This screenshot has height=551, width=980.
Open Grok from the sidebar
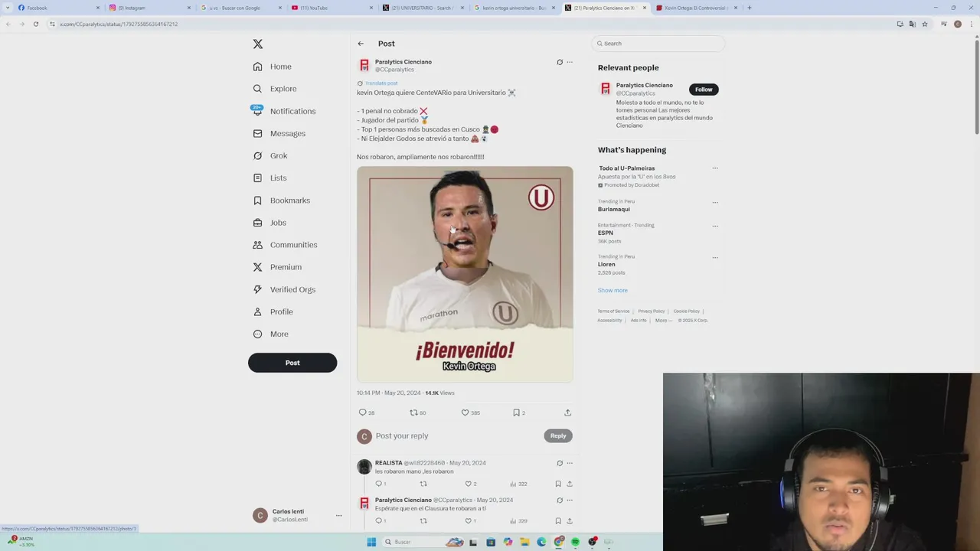point(270,155)
